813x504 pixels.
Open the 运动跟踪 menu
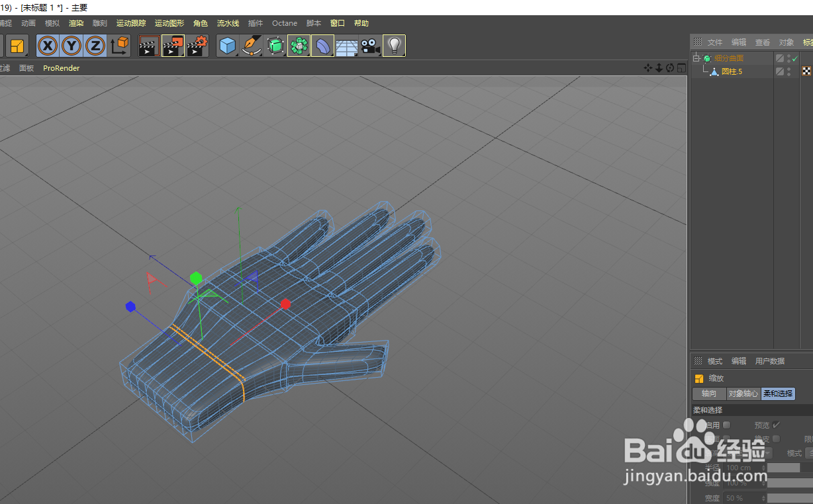point(131,23)
